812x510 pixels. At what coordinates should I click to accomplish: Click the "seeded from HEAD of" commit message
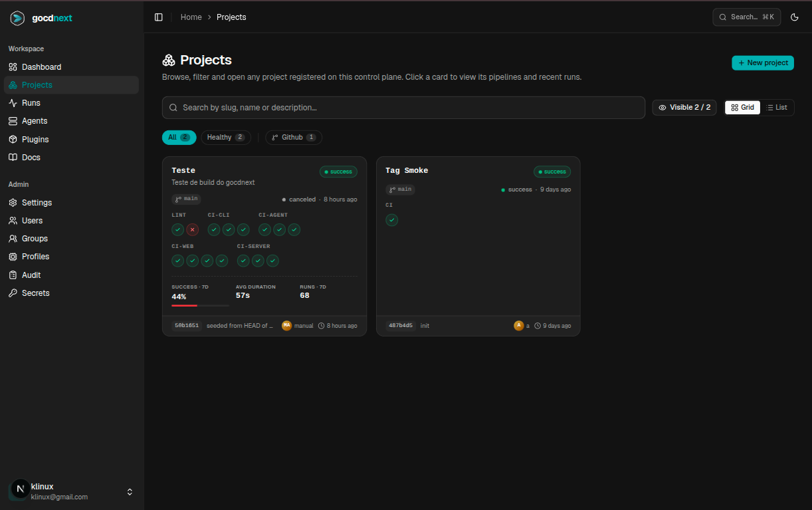(240, 326)
